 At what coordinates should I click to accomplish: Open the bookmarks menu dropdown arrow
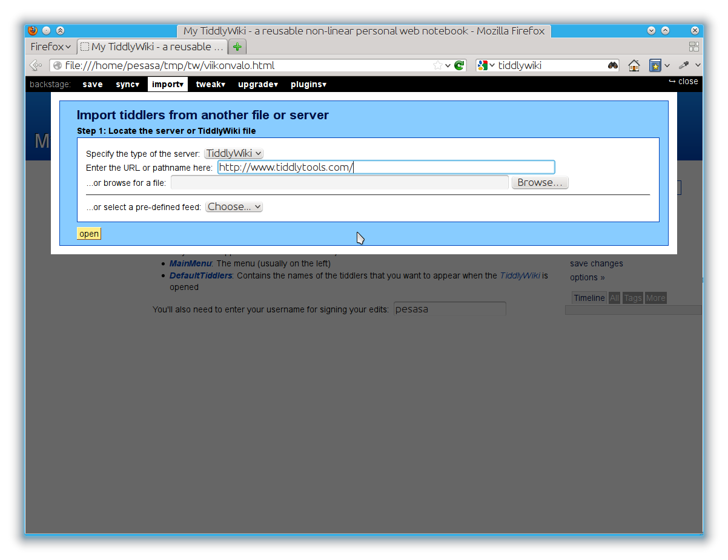click(x=667, y=65)
